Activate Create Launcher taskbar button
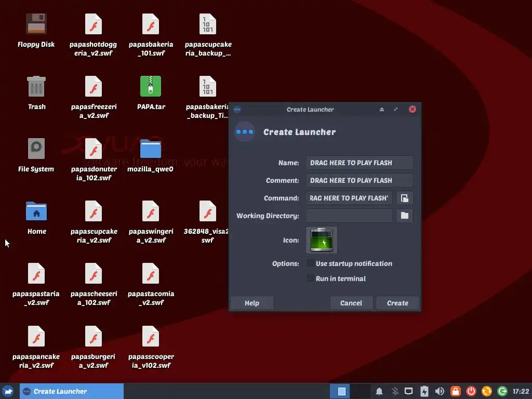This screenshot has width=532, height=399. coord(72,391)
